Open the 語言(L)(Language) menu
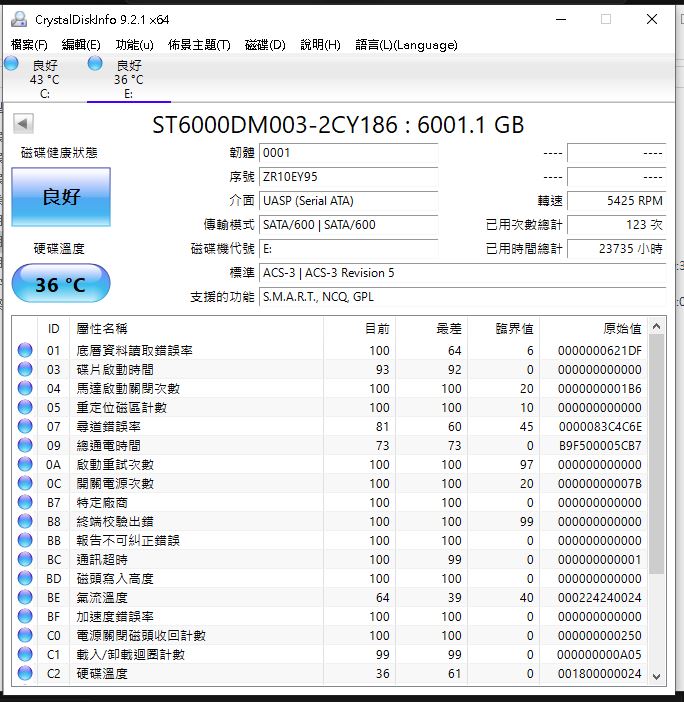The width and height of the screenshot is (684, 702). (x=406, y=45)
